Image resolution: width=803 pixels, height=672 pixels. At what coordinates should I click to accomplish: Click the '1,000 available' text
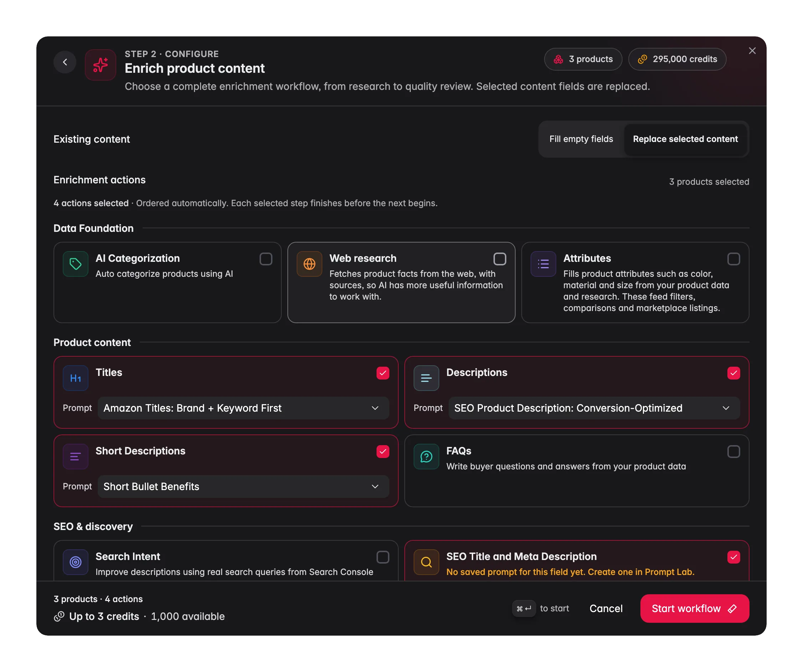pyautogui.click(x=188, y=616)
